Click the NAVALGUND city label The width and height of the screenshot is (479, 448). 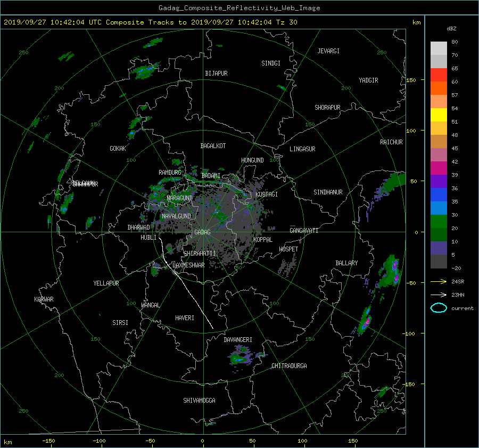tap(176, 216)
